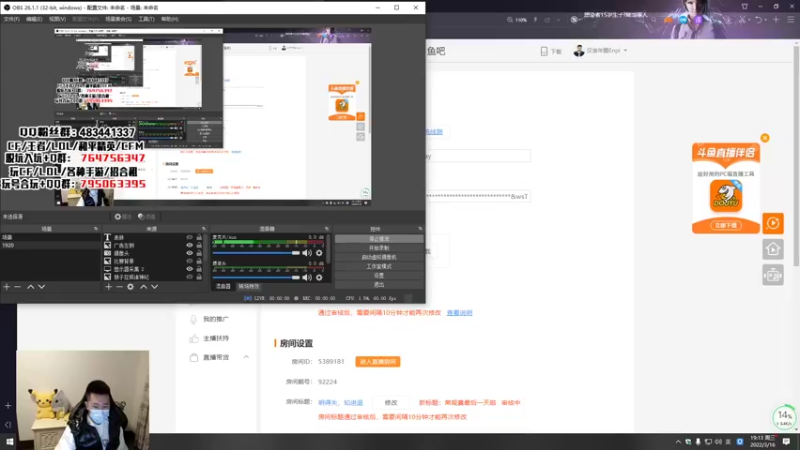Open the user account dropdown arrow on the Douyu header
800x450 pixels.
point(626,51)
